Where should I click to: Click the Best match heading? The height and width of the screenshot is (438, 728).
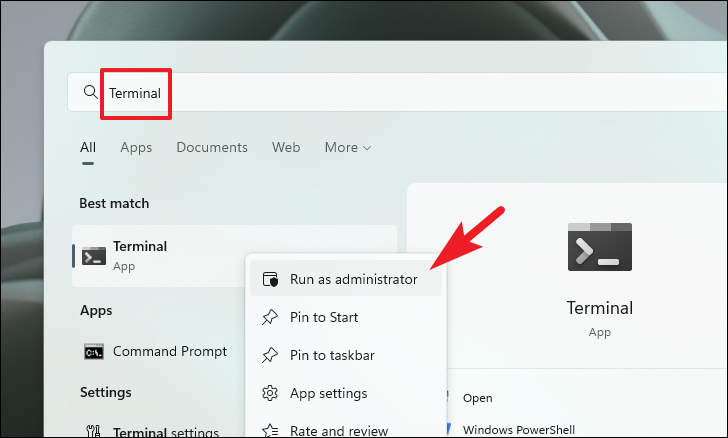(x=114, y=203)
